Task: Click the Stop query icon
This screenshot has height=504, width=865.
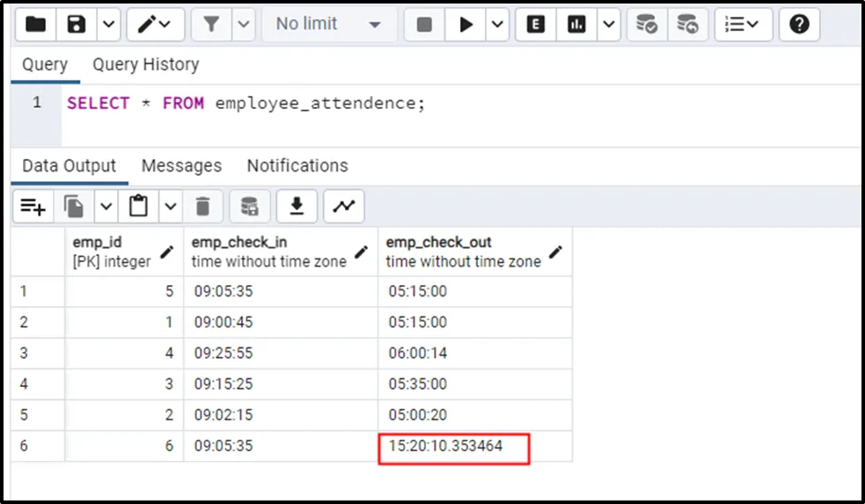Action: (x=424, y=24)
